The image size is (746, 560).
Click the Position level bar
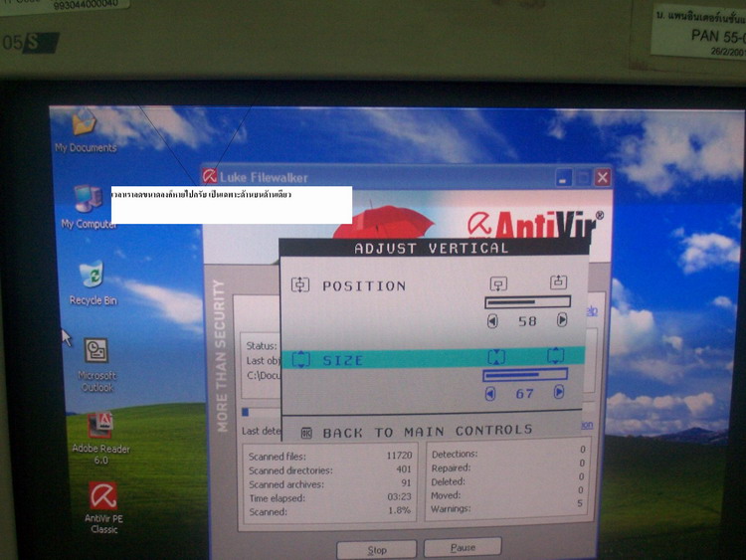(x=527, y=301)
